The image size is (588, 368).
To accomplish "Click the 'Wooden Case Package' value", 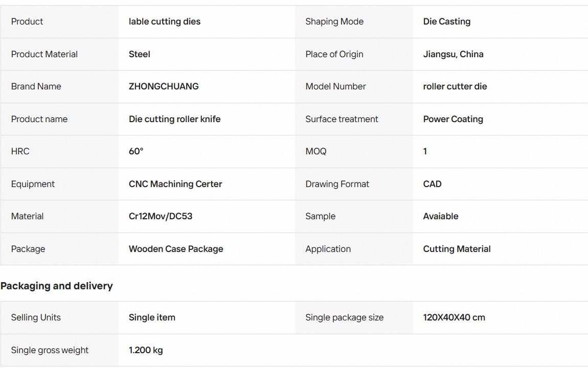I will (175, 249).
